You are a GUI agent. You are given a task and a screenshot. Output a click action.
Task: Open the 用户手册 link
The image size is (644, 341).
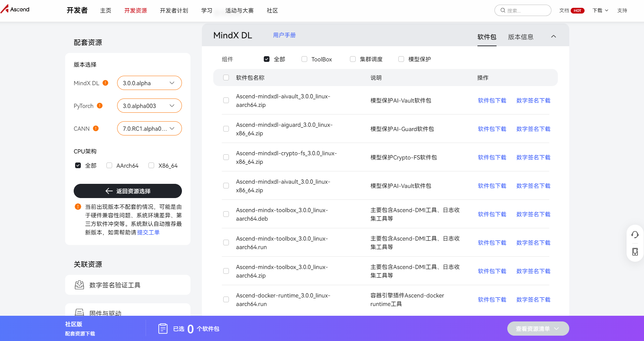(x=284, y=35)
